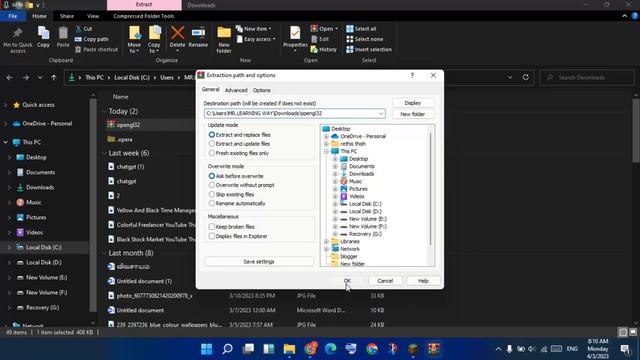
Task: Click folder tree scrollbar in dialog
Action: tap(430, 190)
